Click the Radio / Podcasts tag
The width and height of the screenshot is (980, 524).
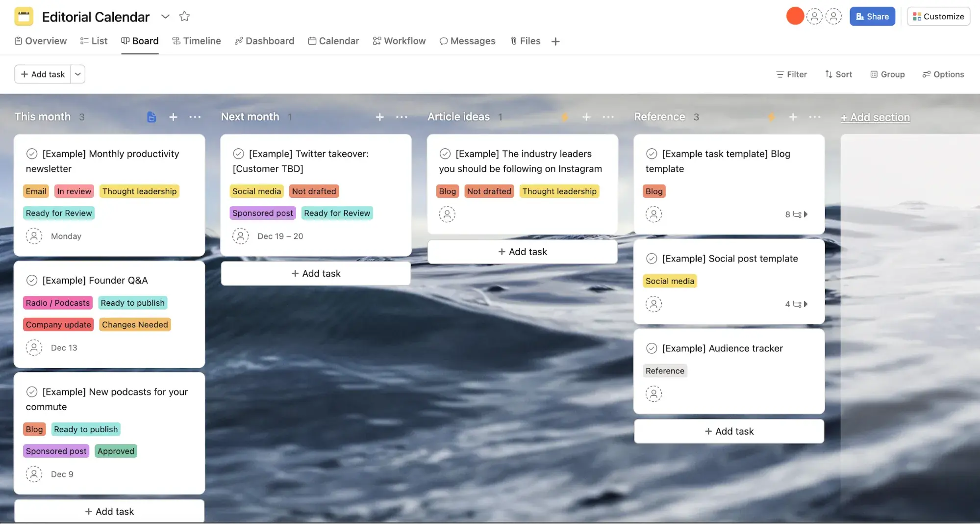coord(58,303)
